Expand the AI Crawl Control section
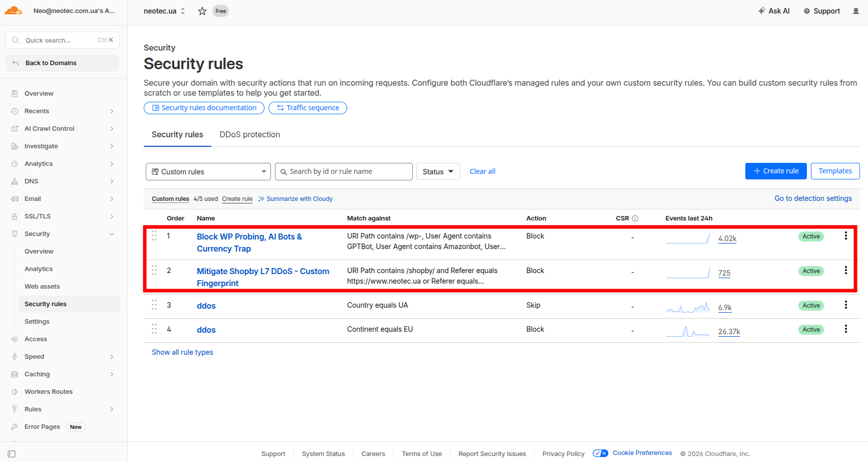Image resolution: width=868 pixels, height=462 pixels. coord(112,129)
